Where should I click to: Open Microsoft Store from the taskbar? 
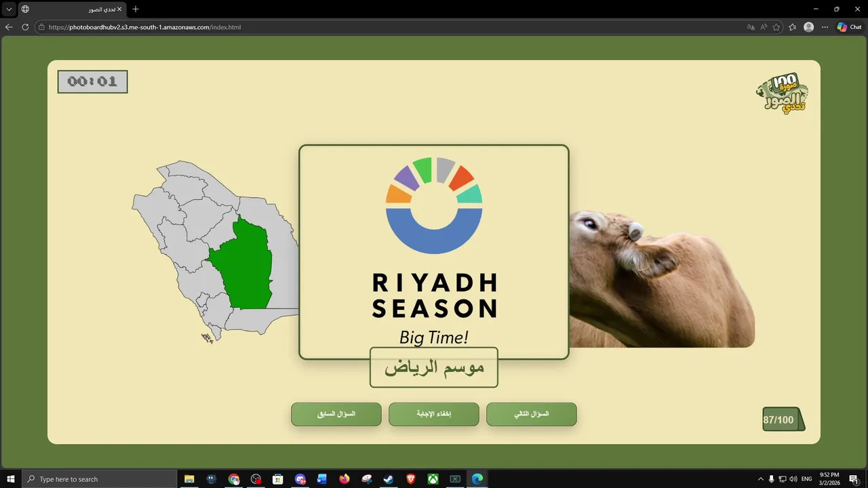pos(278,479)
